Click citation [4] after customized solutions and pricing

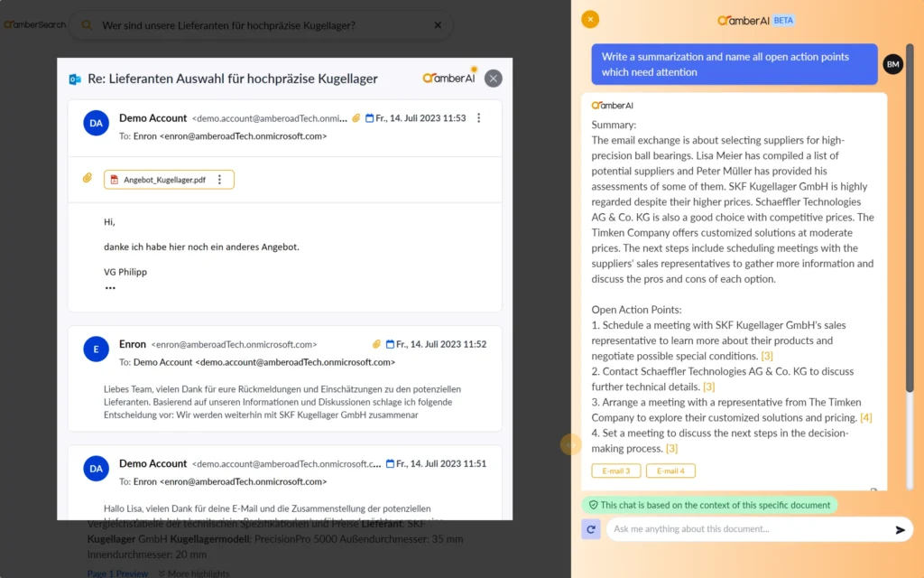point(865,417)
